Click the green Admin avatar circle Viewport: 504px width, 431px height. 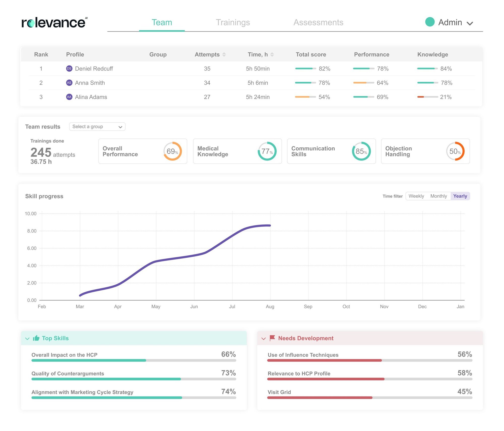pos(430,22)
